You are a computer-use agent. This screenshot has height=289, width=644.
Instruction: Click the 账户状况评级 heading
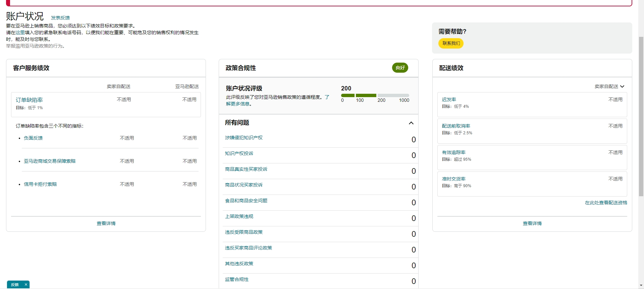tap(244, 88)
